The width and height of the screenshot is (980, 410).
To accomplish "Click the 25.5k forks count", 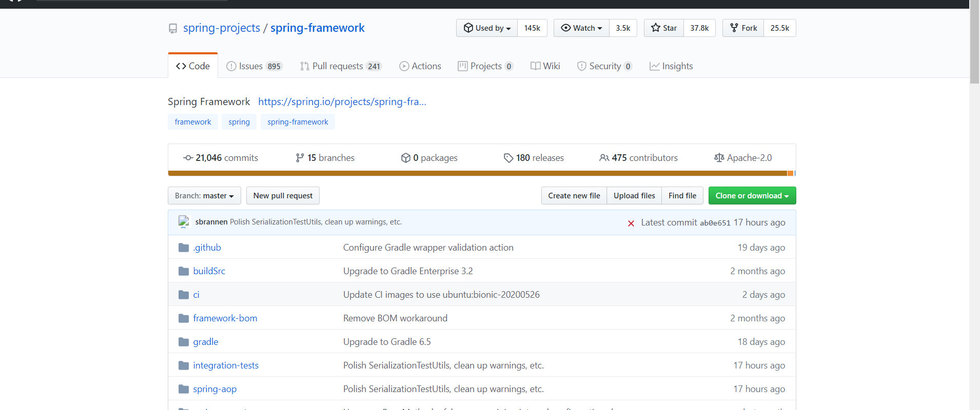I will click(780, 28).
